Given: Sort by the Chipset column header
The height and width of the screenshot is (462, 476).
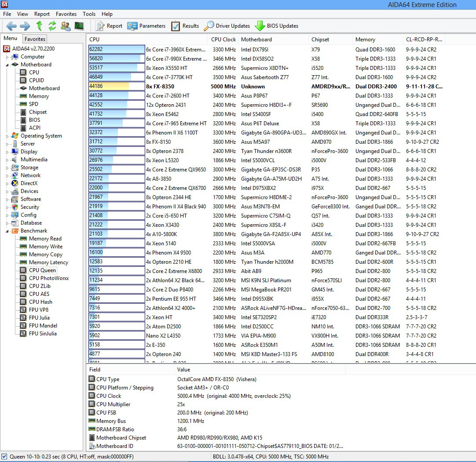Looking at the screenshot, I should [330, 40].
